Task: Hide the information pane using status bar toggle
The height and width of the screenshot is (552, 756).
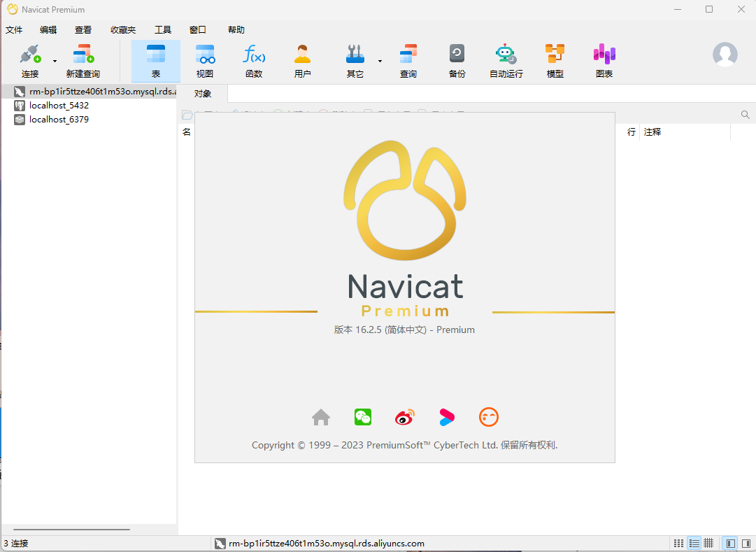Action: click(745, 543)
